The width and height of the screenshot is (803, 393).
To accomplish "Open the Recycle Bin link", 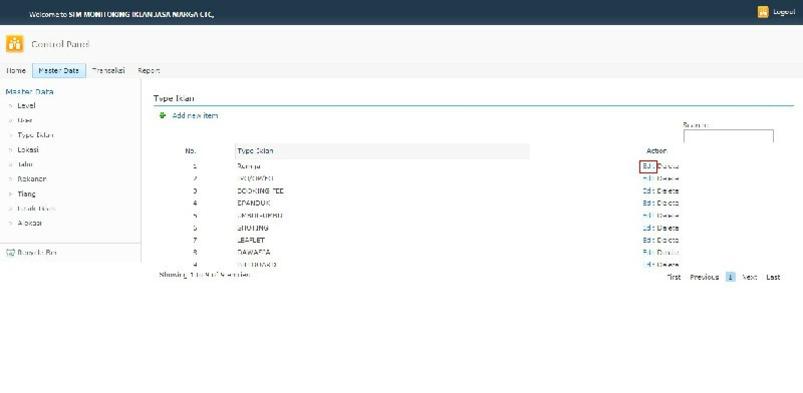I will click(37, 253).
